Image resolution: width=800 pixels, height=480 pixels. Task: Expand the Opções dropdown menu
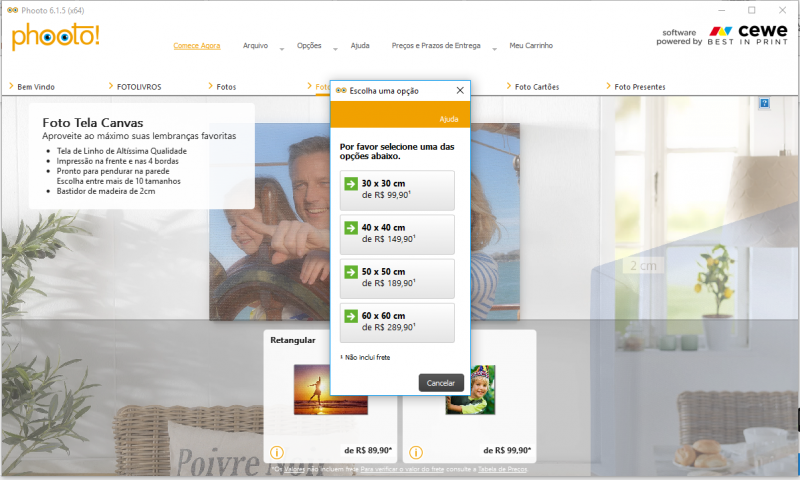(310, 46)
